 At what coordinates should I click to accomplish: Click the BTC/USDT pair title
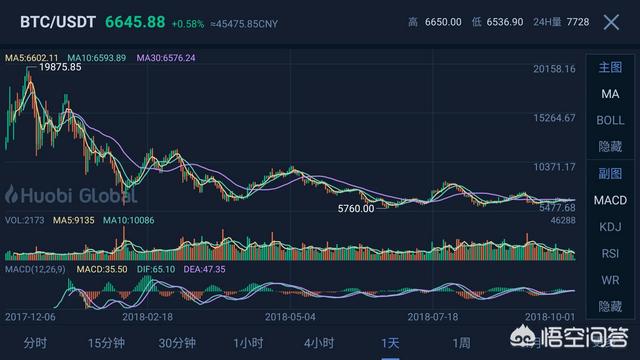pyautogui.click(x=58, y=22)
